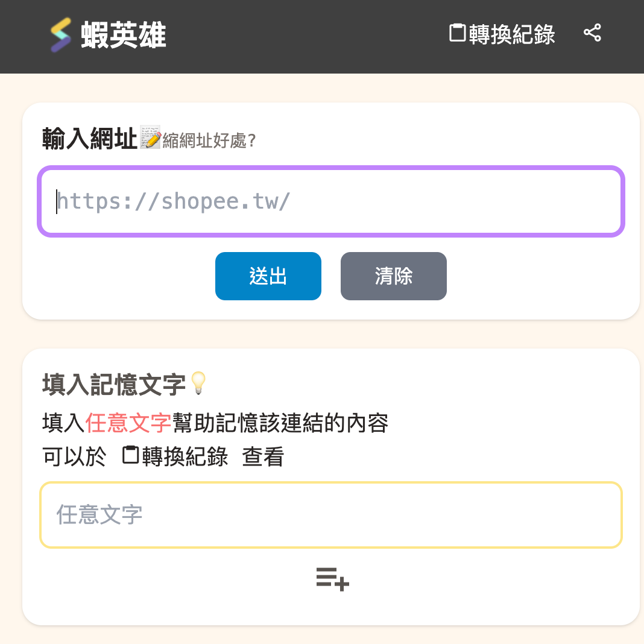The width and height of the screenshot is (644, 644).
Task: Click the 查看 text in description
Action: [263, 457]
